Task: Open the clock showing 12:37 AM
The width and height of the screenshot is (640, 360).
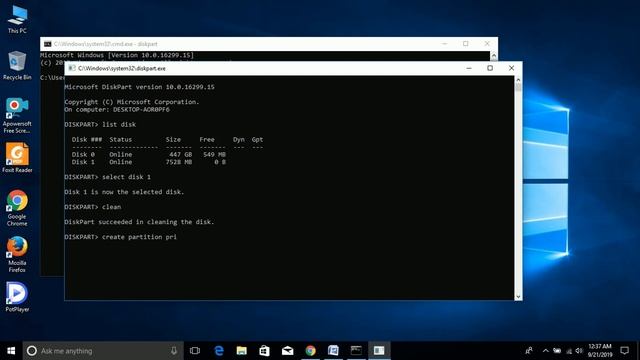Action: [600, 351]
